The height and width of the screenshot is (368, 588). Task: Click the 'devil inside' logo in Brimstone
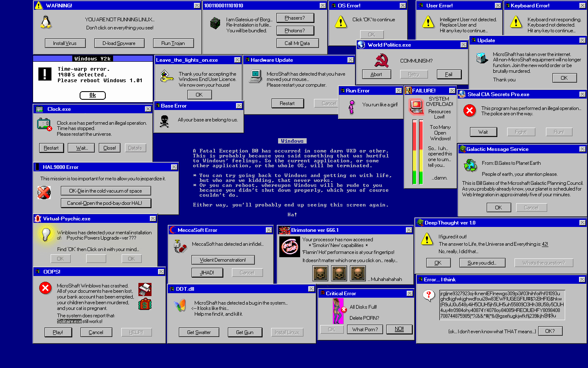[x=290, y=247]
